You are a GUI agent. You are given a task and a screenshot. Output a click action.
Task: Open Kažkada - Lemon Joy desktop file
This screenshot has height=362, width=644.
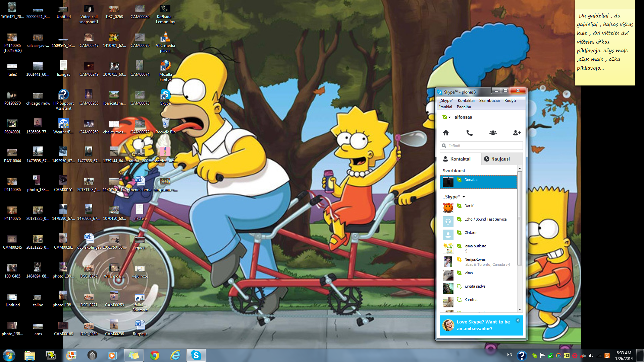(x=165, y=13)
